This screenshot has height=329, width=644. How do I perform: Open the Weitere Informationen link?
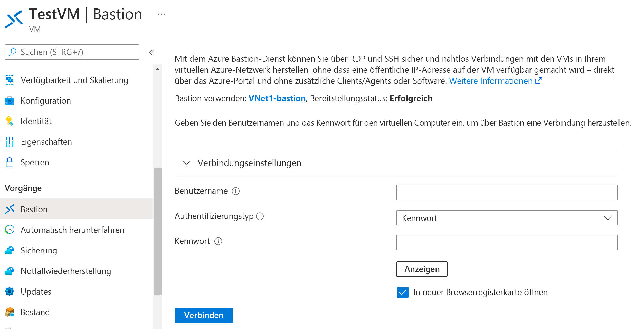click(x=491, y=81)
